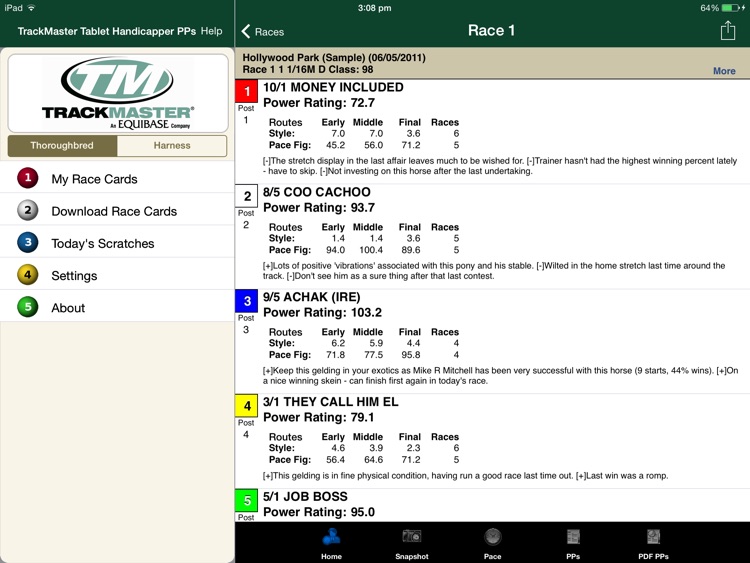Open Download Race Cards

[117, 210]
